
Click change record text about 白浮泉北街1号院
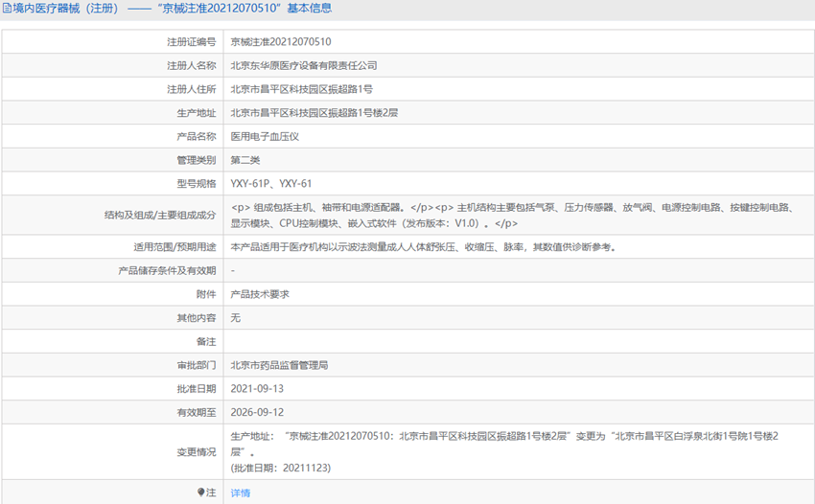504,444
